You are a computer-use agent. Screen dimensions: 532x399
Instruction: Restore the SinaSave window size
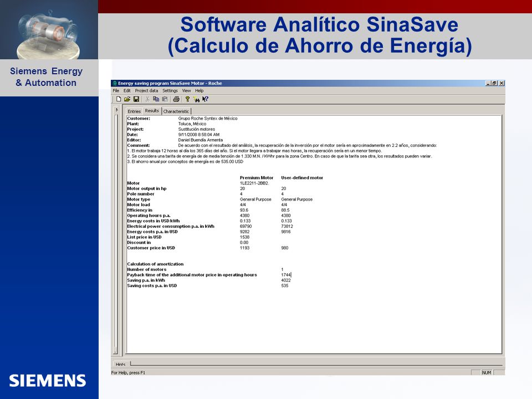click(494, 83)
